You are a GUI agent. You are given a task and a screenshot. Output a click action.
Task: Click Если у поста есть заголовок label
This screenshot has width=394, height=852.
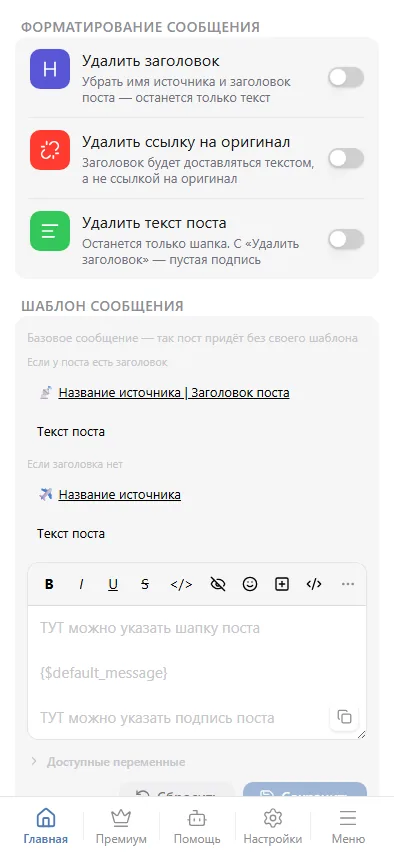tap(97, 362)
